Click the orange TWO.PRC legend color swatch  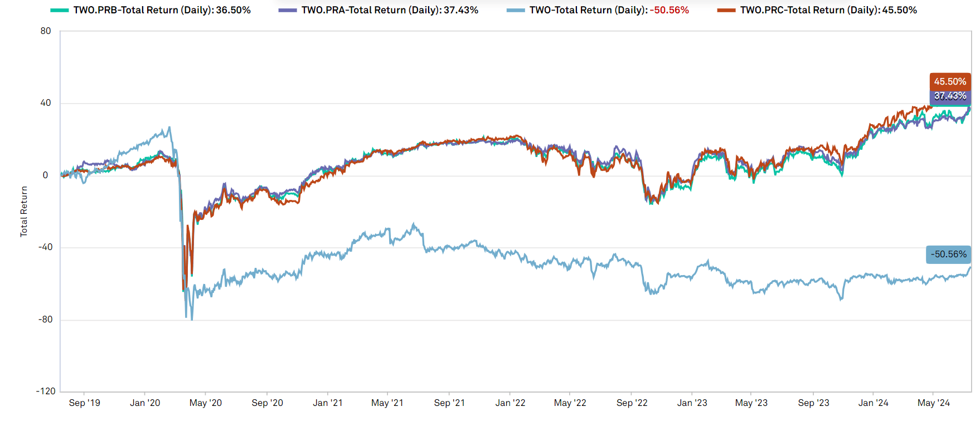pos(726,11)
